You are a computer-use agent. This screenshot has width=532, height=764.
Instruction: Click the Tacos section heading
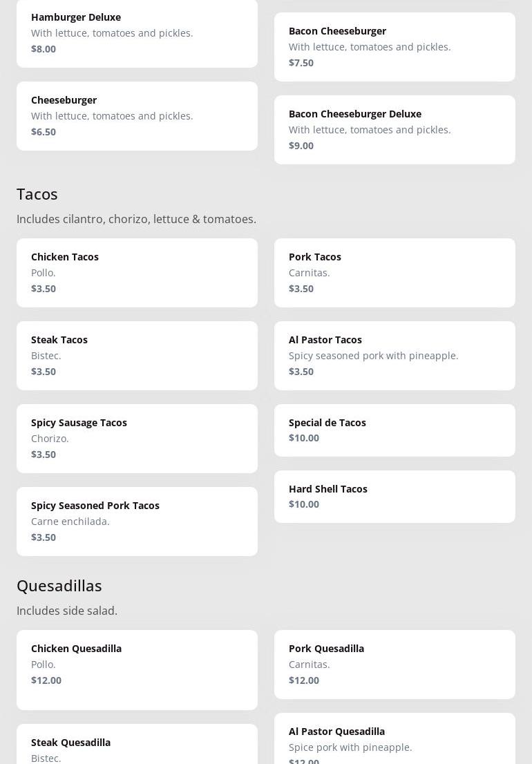(x=37, y=194)
